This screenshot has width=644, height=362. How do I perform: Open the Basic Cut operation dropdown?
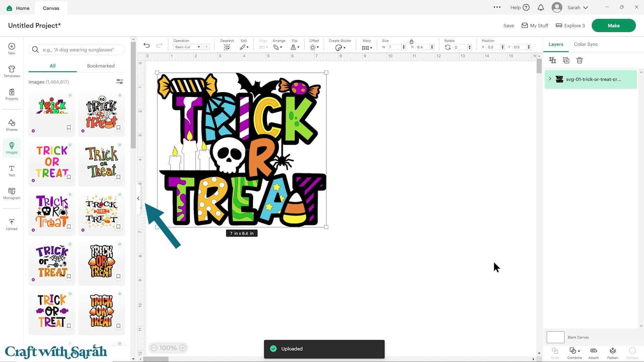(187, 47)
